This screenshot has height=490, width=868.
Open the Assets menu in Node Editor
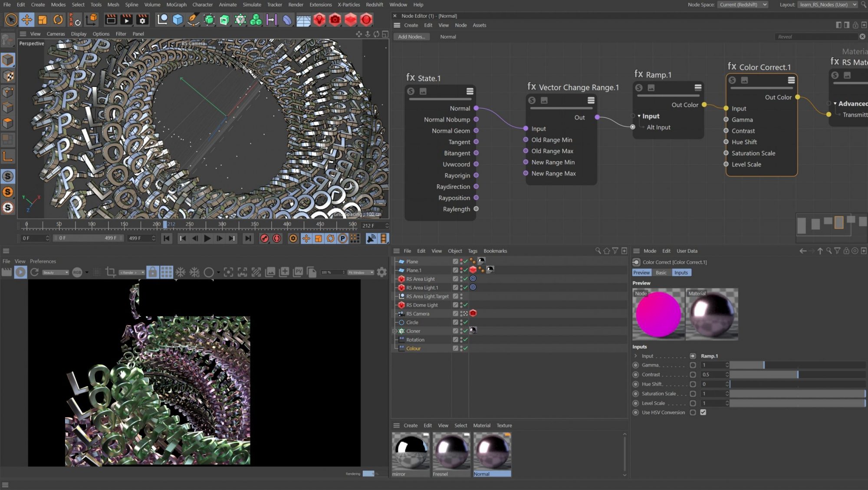[x=479, y=25]
